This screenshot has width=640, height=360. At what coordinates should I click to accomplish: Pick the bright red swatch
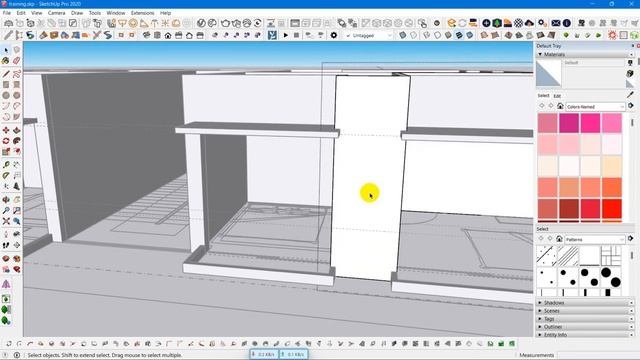click(x=612, y=209)
